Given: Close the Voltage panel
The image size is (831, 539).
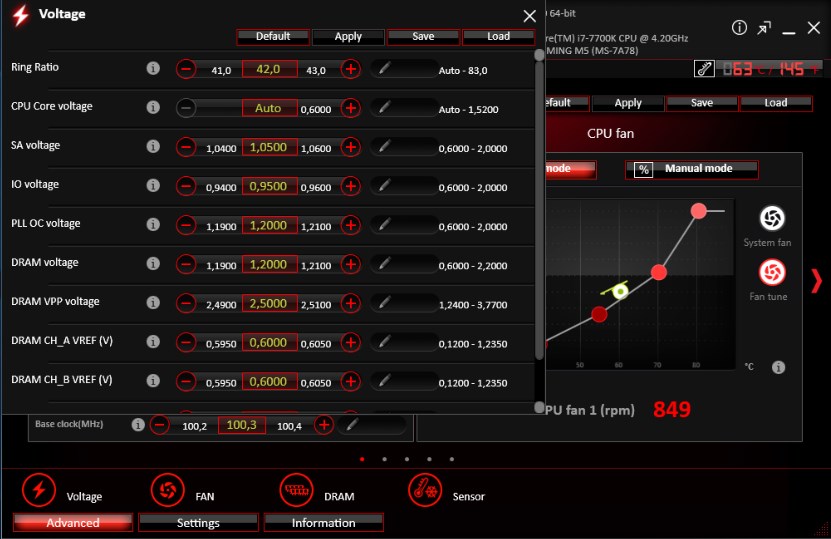Looking at the screenshot, I should [x=529, y=16].
